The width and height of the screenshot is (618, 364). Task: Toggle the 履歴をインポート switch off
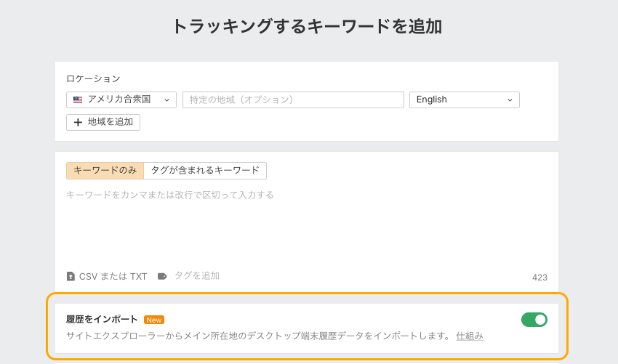pyautogui.click(x=534, y=320)
